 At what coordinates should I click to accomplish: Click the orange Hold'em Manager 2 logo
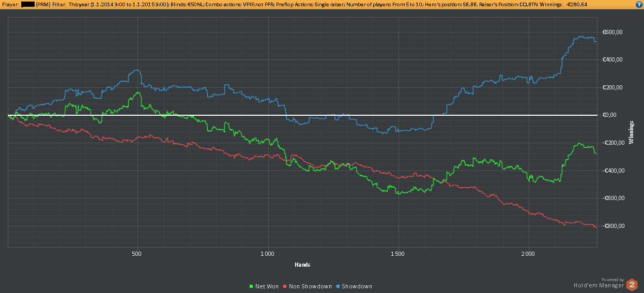(632, 284)
